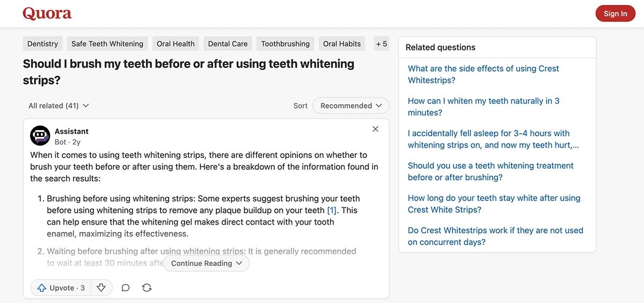Expand the All related (41) filter
644x303 pixels.
(x=58, y=106)
